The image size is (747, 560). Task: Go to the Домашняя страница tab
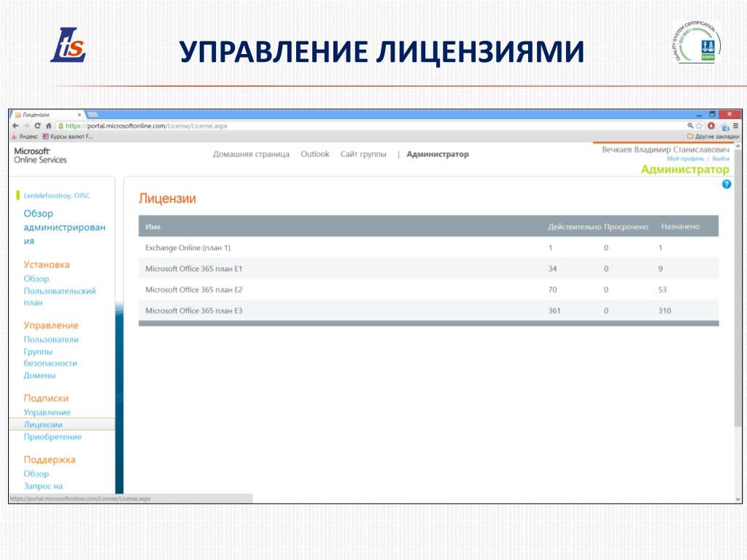click(x=251, y=155)
